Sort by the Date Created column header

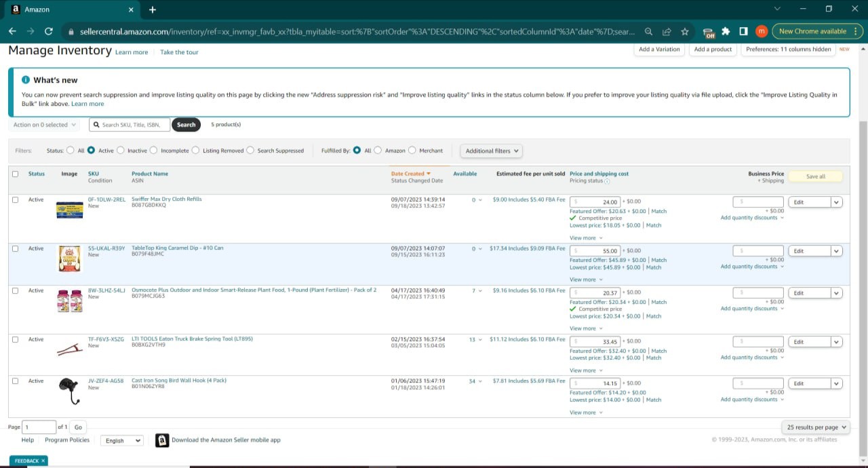(411, 174)
